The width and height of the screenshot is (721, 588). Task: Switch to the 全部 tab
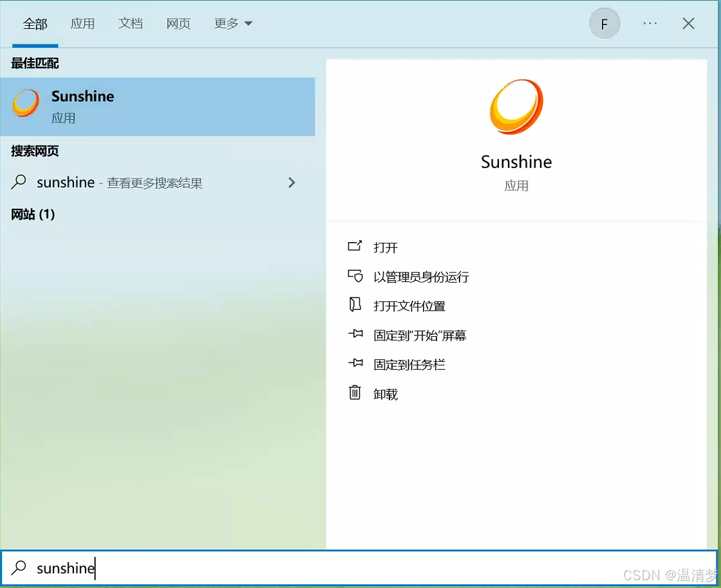pos(35,24)
